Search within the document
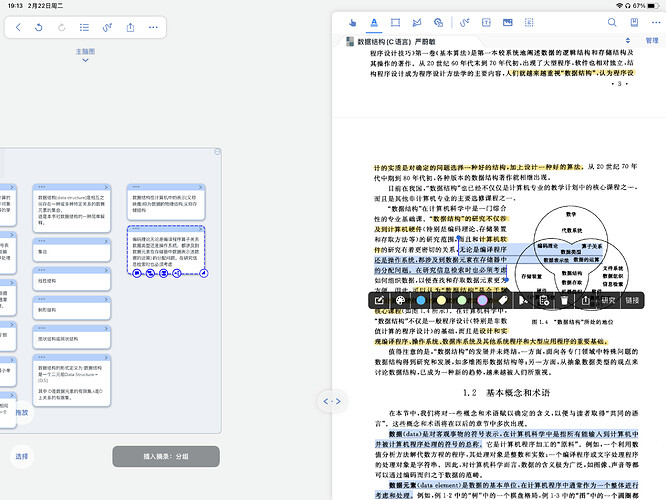This screenshot has width=666, height=500. (612, 23)
